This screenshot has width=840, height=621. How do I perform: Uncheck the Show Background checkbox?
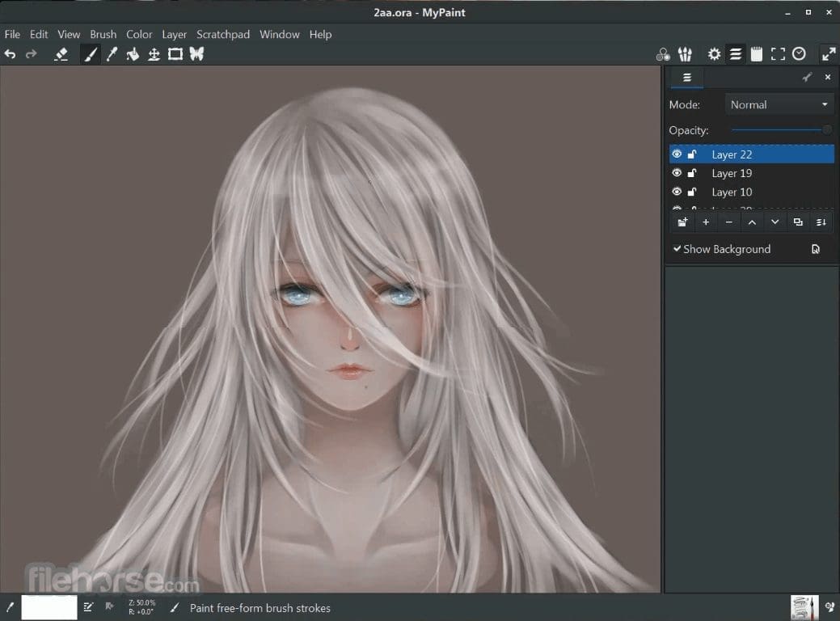[x=677, y=249]
